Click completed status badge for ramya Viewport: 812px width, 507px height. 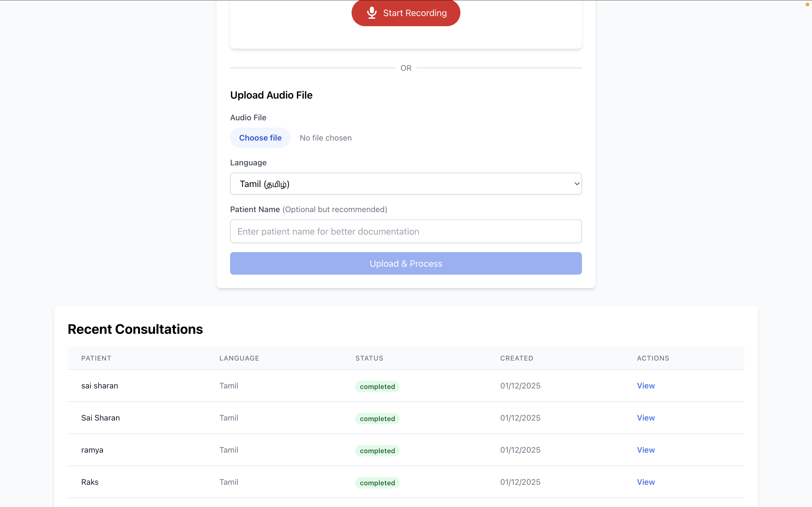(377, 451)
